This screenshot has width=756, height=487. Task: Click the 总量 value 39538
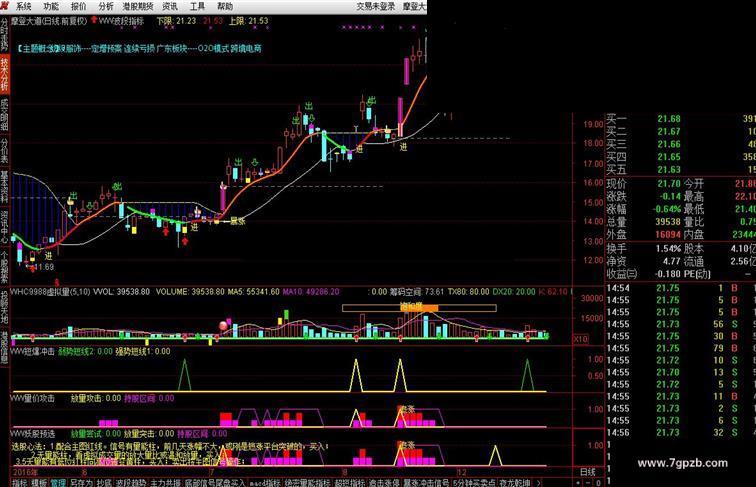tap(668, 222)
